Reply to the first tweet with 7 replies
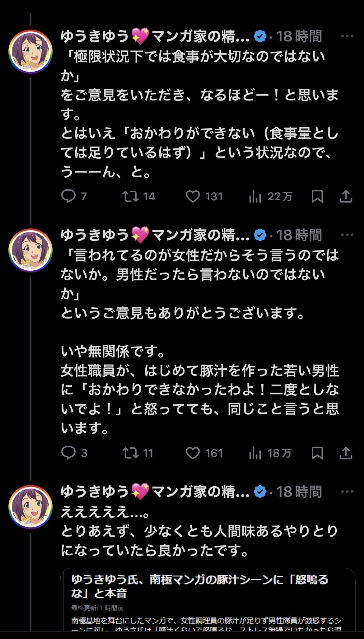 (68, 196)
